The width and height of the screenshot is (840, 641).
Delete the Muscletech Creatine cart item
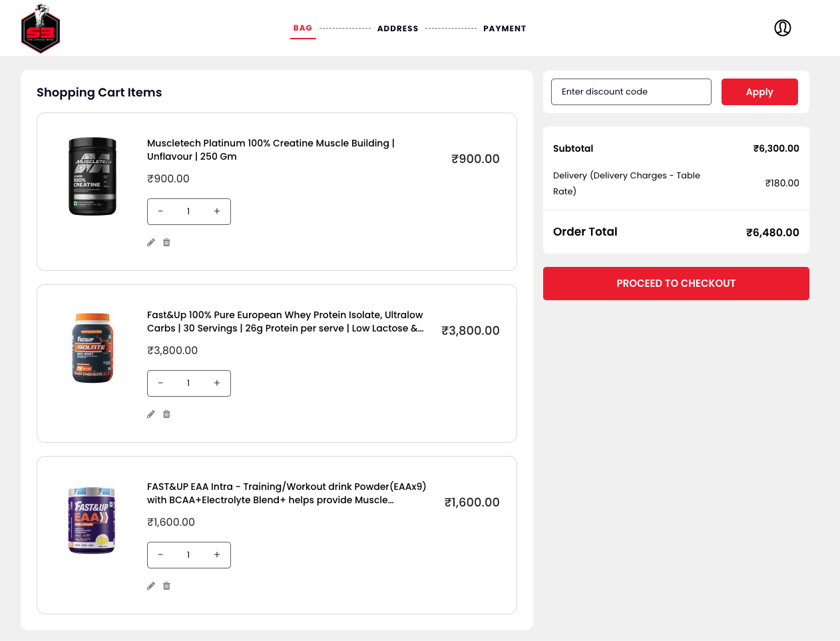point(166,242)
